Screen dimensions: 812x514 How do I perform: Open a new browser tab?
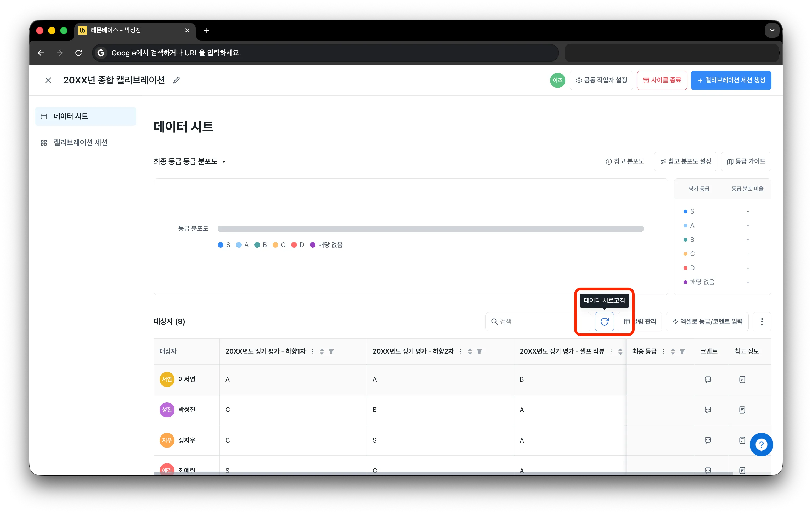click(206, 31)
